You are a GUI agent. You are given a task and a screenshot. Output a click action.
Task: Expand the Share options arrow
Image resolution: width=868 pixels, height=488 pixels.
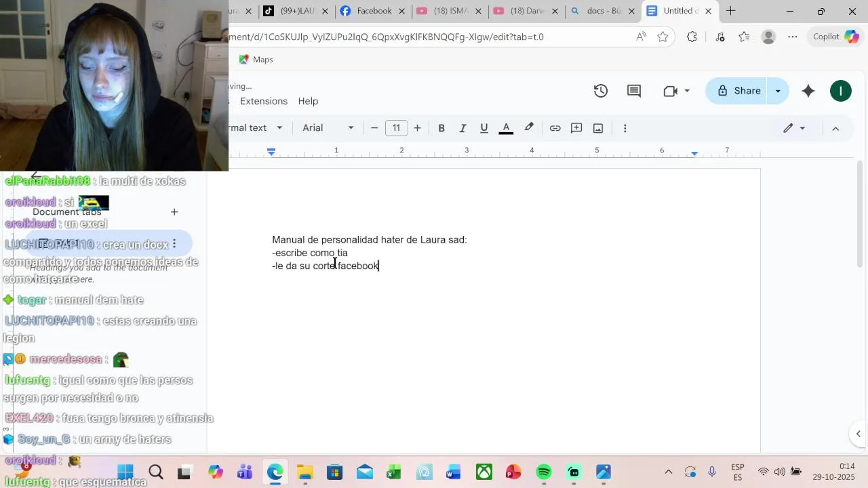coord(778,91)
